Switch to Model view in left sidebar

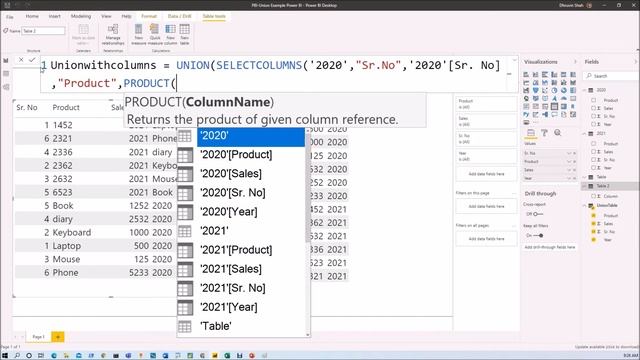point(6,87)
